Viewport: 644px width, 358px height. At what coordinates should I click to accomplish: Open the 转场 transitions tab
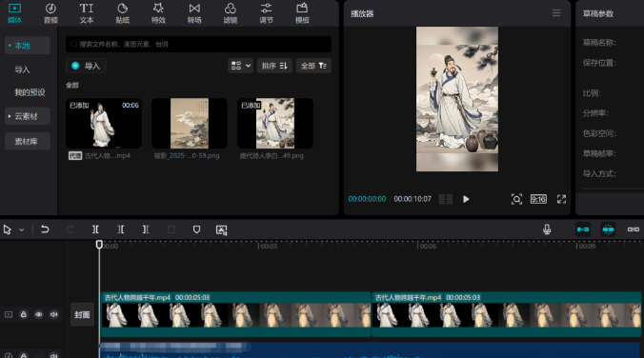(x=194, y=13)
